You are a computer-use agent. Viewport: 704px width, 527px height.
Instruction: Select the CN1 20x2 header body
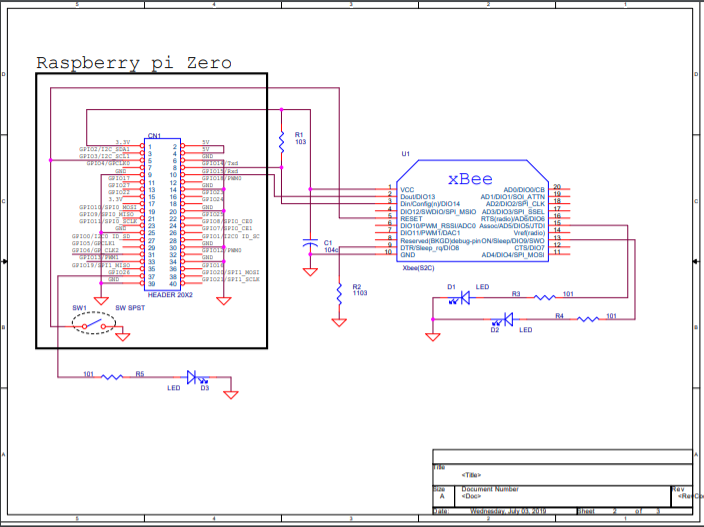pos(162,214)
